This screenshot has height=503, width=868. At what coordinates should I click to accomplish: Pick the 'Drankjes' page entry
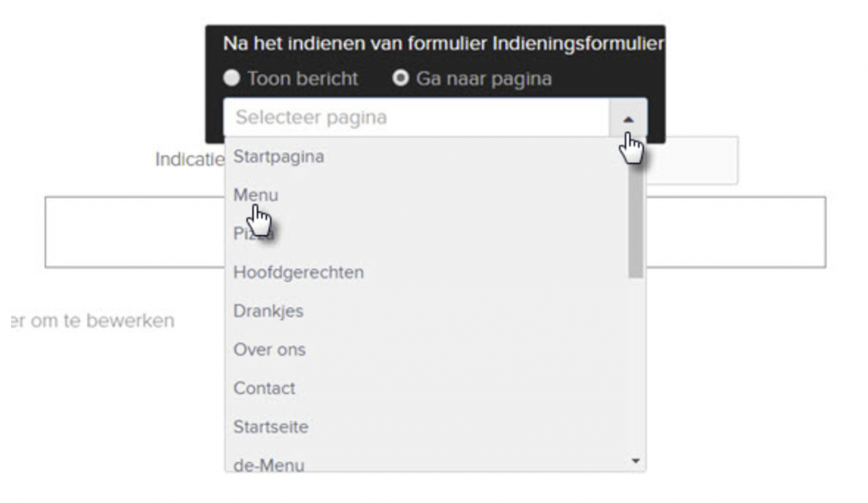(268, 311)
